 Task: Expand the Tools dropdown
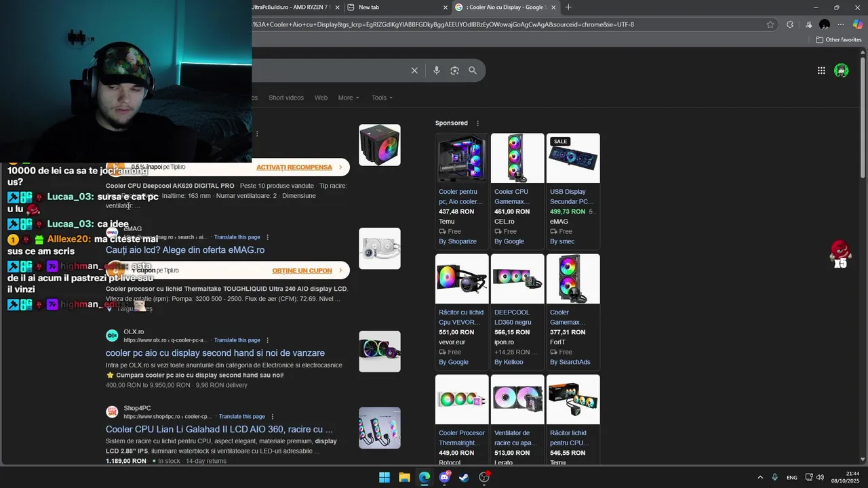pyautogui.click(x=382, y=98)
